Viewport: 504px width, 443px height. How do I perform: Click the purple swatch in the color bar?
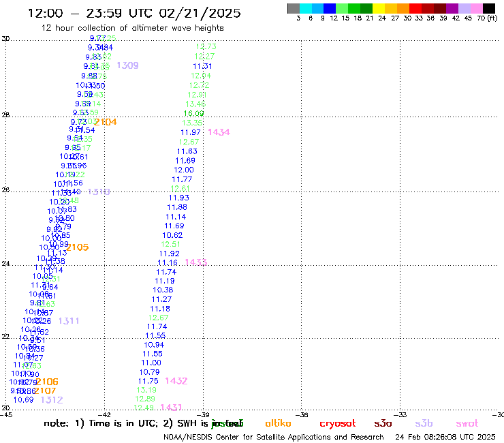pyautogui.click(x=452, y=8)
